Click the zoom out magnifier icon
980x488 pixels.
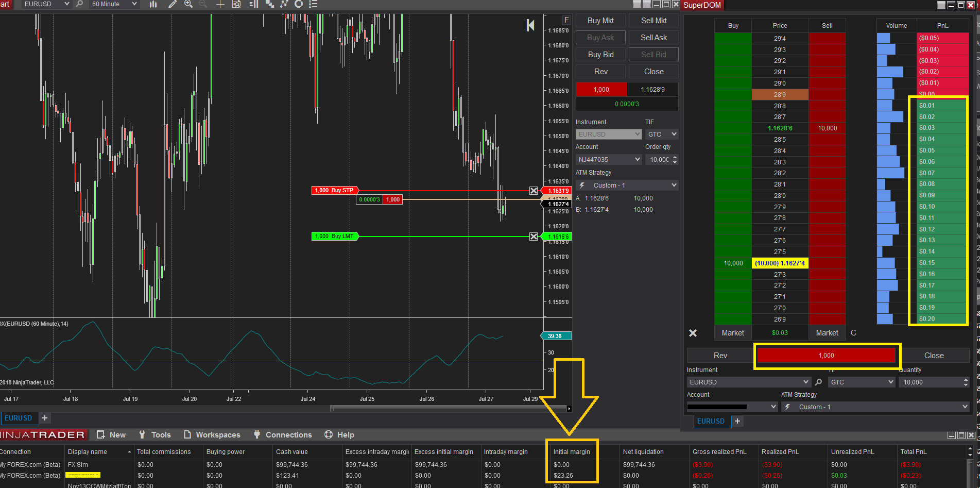203,4
